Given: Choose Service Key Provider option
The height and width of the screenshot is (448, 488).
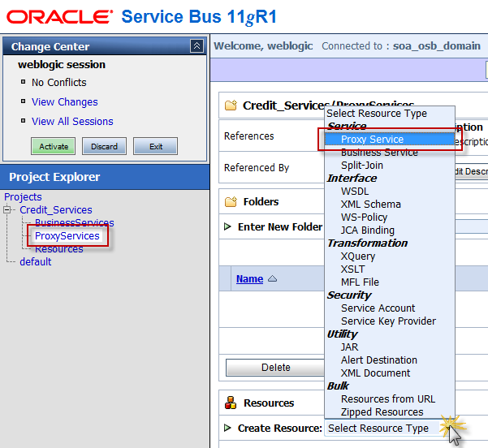Looking at the screenshot, I should (388, 321).
